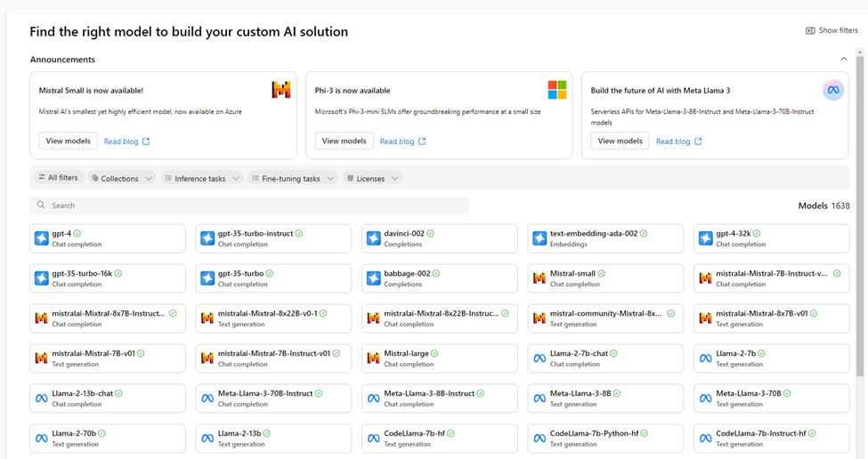Click Azure OpenAI icon on text-embedding-ada-002 card
868x459 pixels.
click(539, 238)
